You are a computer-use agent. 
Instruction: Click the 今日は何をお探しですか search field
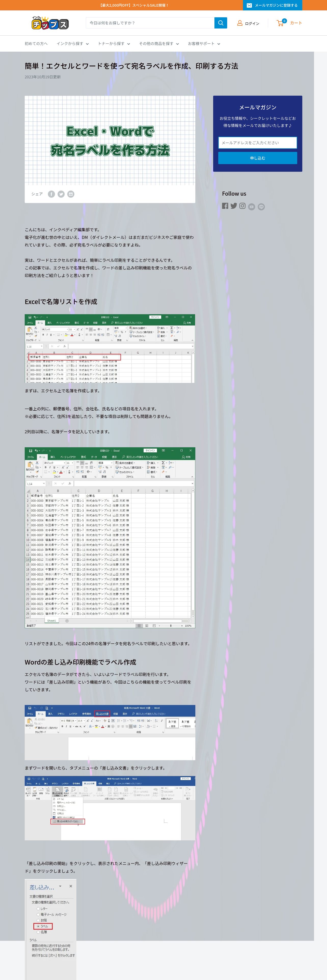(x=150, y=23)
